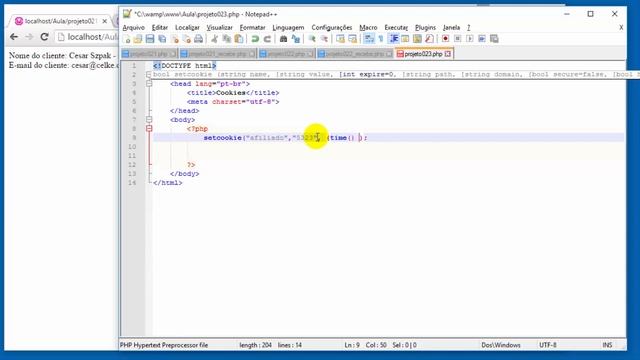Save the current file via toolbar
The width and height of the screenshot is (640, 360).
point(150,39)
